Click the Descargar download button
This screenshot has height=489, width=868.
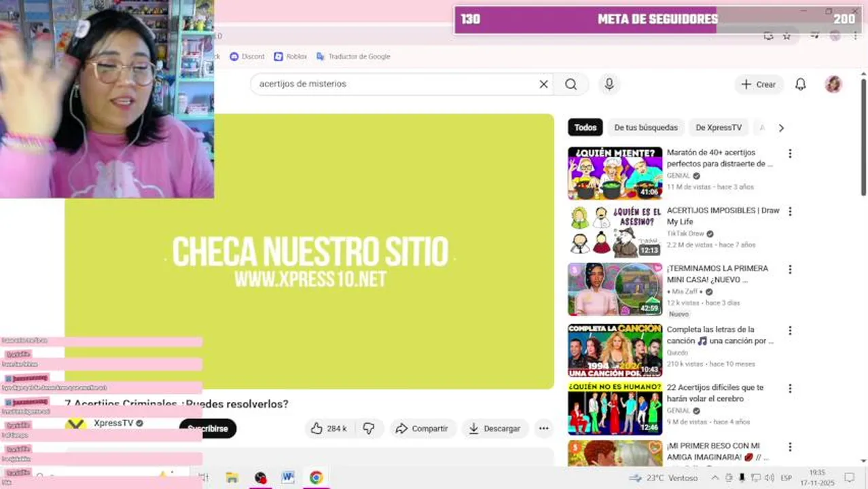[x=494, y=429]
